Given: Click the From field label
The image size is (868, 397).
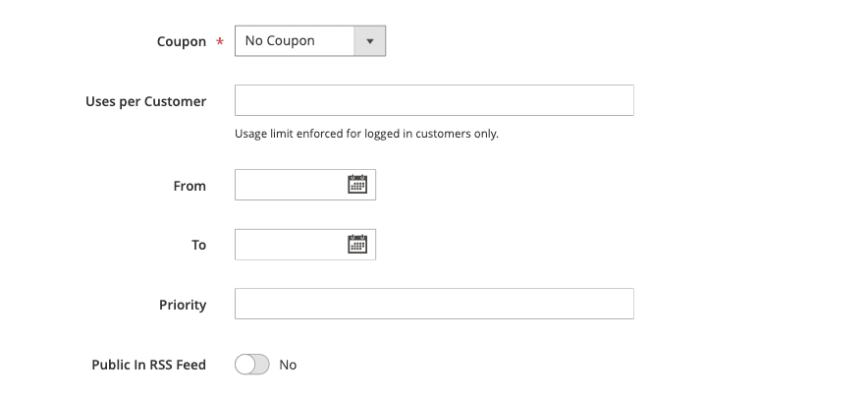Looking at the screenshot, I should tap(190, 186).
